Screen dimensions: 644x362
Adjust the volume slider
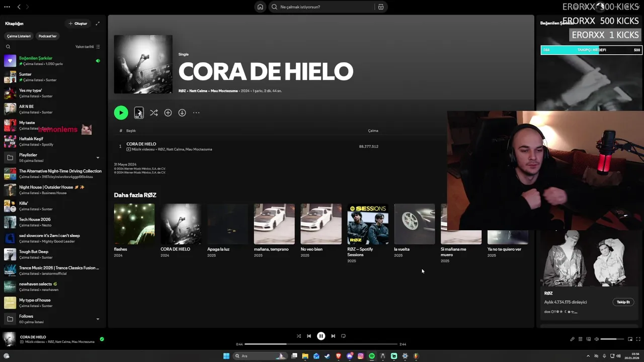coord(612,339)
